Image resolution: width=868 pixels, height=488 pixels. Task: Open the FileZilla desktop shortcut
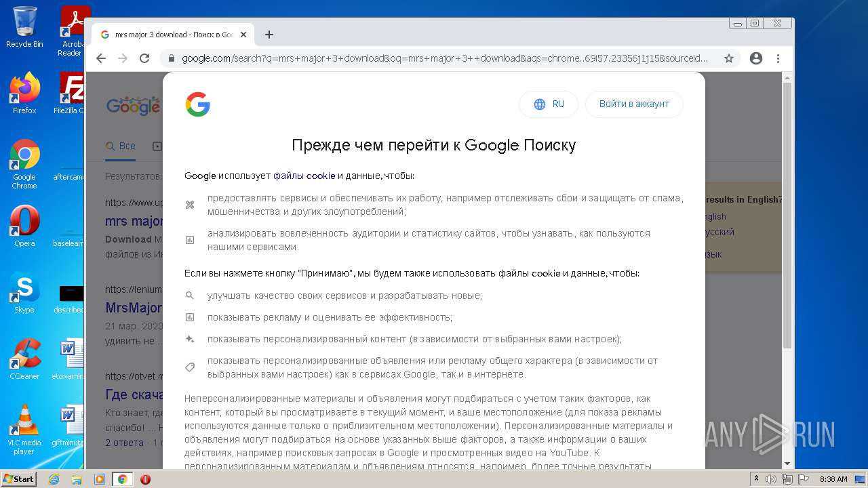pyautogui.click(x=70, y=94)
